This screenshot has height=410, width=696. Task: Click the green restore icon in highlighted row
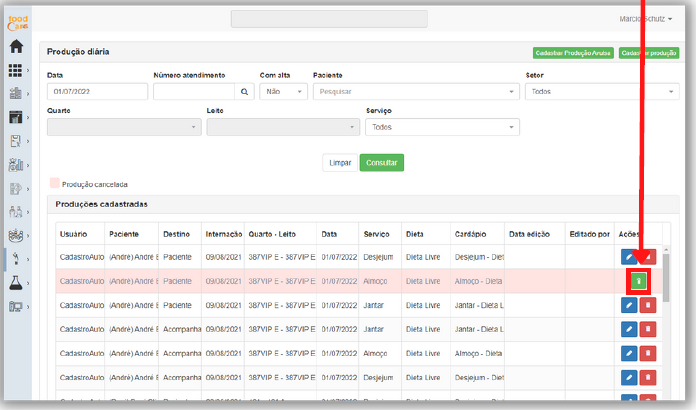637,281
